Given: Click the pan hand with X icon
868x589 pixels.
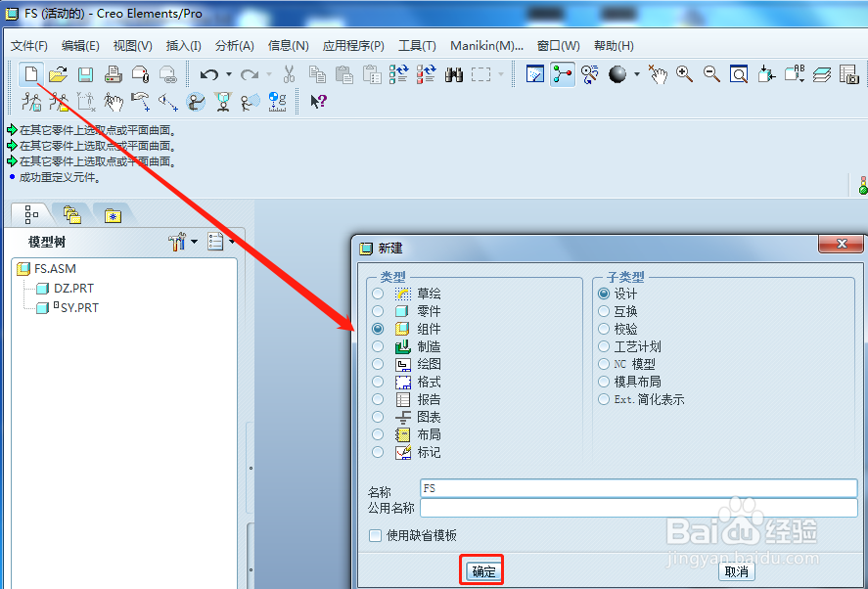Looking at the screenshot, I should pyautogui.click(x=658, y=74).
